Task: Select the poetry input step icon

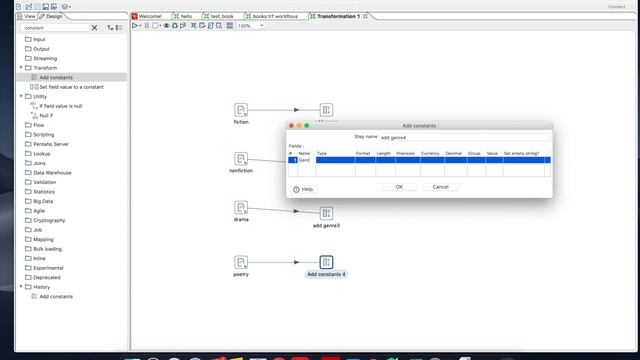Action: [241, 262]
